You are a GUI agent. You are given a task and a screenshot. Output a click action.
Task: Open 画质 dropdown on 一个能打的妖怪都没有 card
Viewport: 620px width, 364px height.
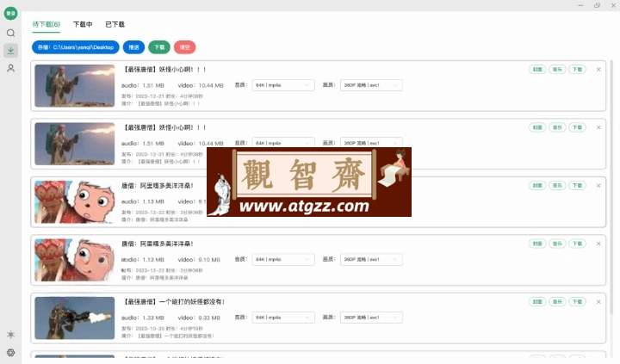371,318
